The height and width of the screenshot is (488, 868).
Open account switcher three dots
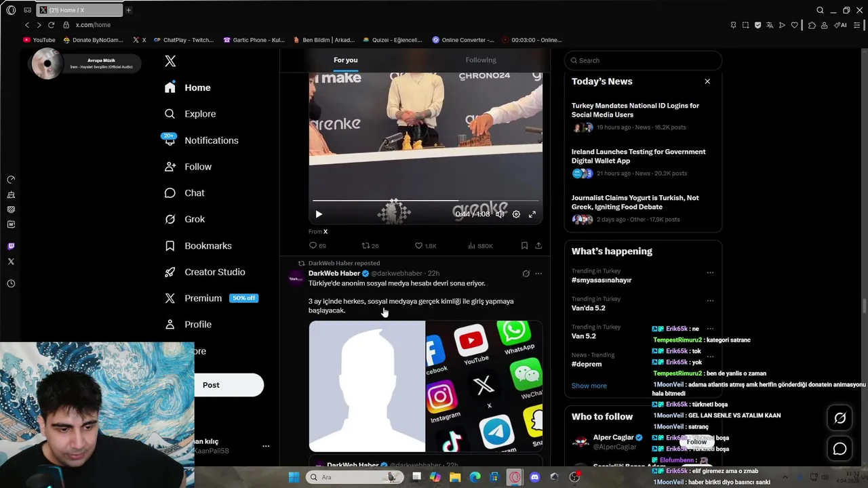(x=266, y=446)
